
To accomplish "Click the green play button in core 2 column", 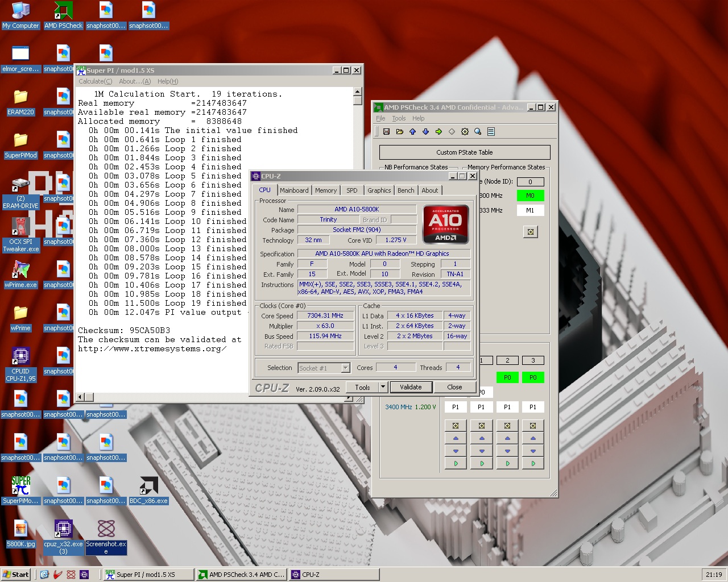I will [x=507, y=464].
